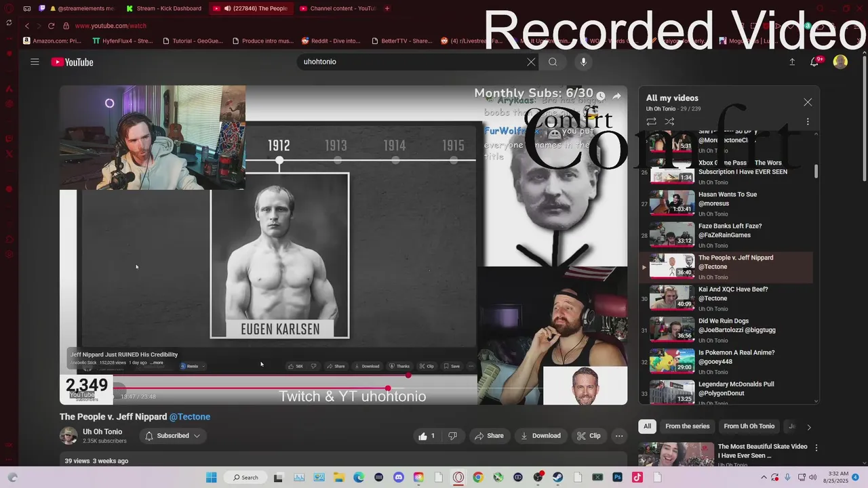Reload the page
Image resolution: width=868 pixels, height=488 pixels.
tap(51, 26)
